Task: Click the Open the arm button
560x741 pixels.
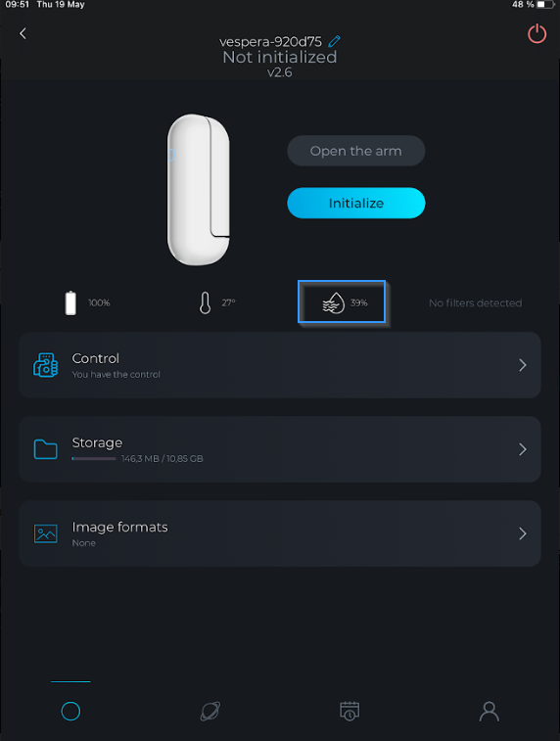Action: click(x=355, y=151)
